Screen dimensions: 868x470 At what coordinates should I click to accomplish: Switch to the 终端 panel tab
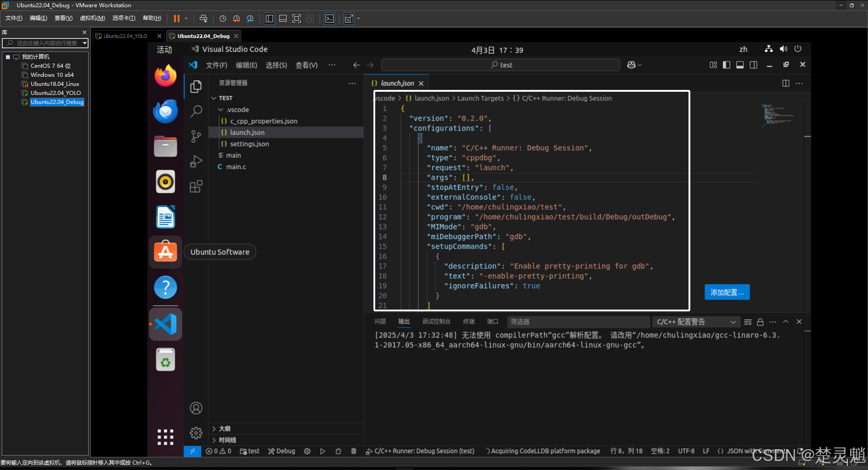click(x=468, y=322)
